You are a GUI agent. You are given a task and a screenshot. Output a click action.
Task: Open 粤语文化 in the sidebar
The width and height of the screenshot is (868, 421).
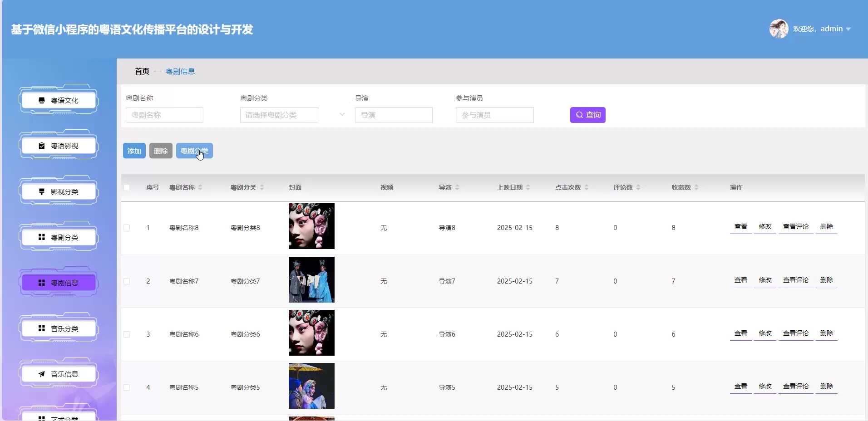(x=59, y=100)
